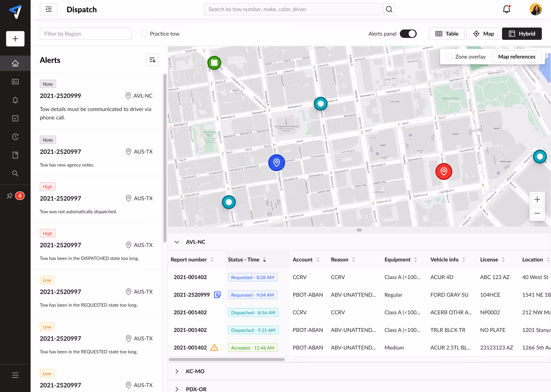Click 'Accepted - 11:46 AM' status badge
This screenshot has width=551, height=392.
point(253,348)
